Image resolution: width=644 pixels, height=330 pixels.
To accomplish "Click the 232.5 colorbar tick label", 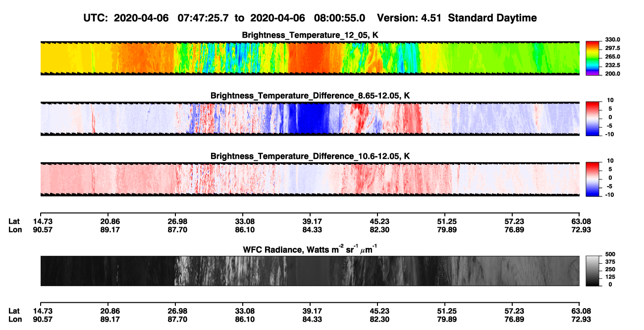I will click(x=613, y=65).
